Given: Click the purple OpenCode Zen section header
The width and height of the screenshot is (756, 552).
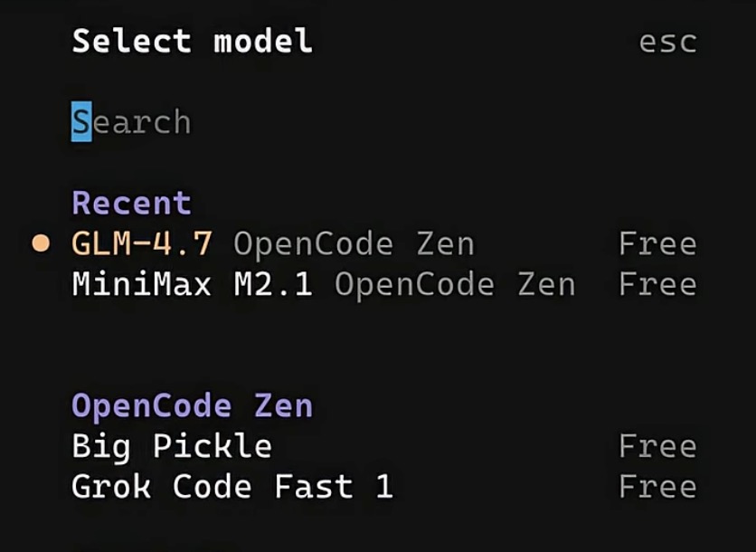Looking at the screenshot, I should (193, 405).
